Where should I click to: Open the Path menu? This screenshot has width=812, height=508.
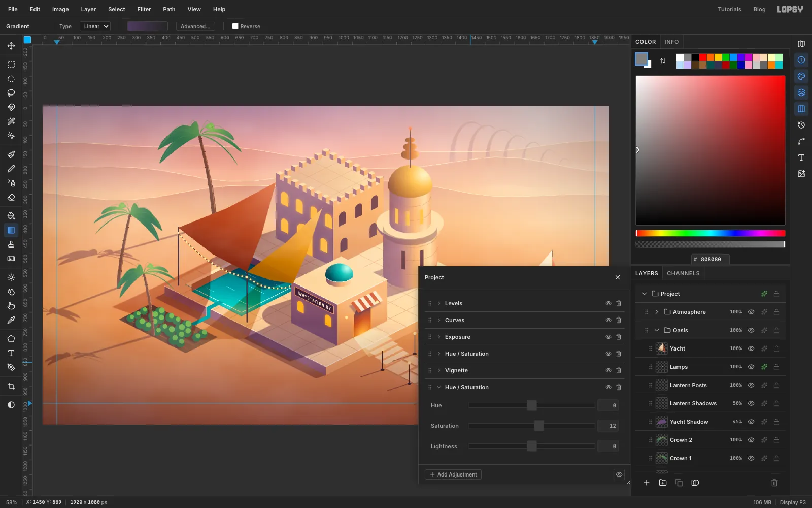(169, 9)
